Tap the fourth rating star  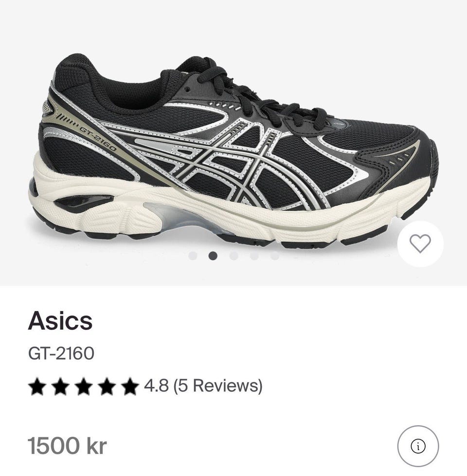(107, 386)
